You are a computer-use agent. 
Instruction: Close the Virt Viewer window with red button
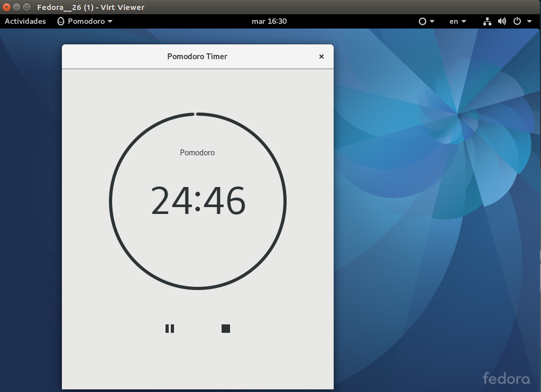point(6,7)
